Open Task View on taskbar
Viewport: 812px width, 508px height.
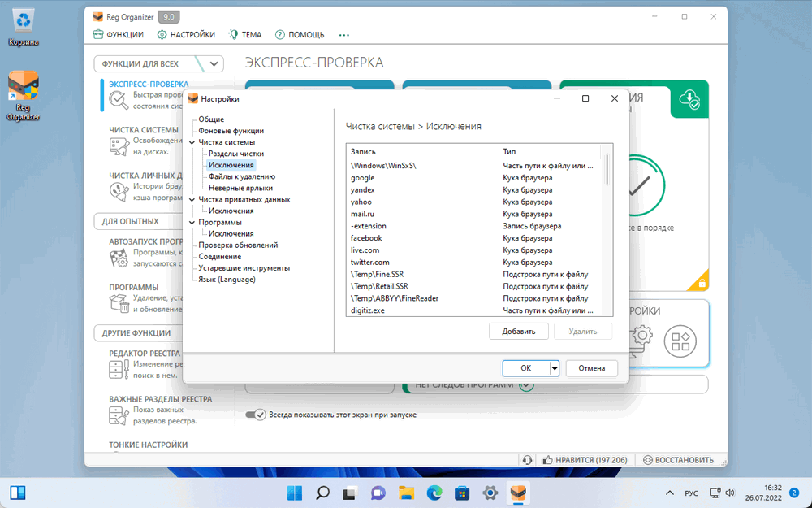click(351, 493)
